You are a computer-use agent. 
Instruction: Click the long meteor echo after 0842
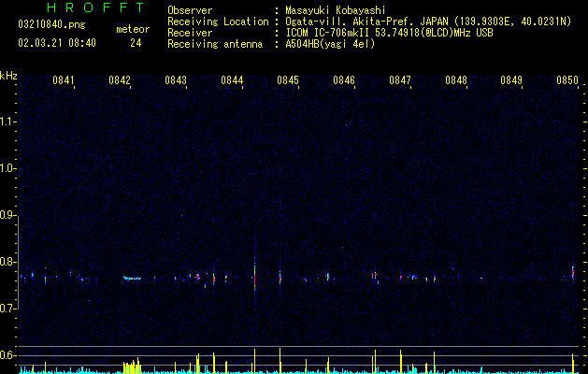pos(132,278)
